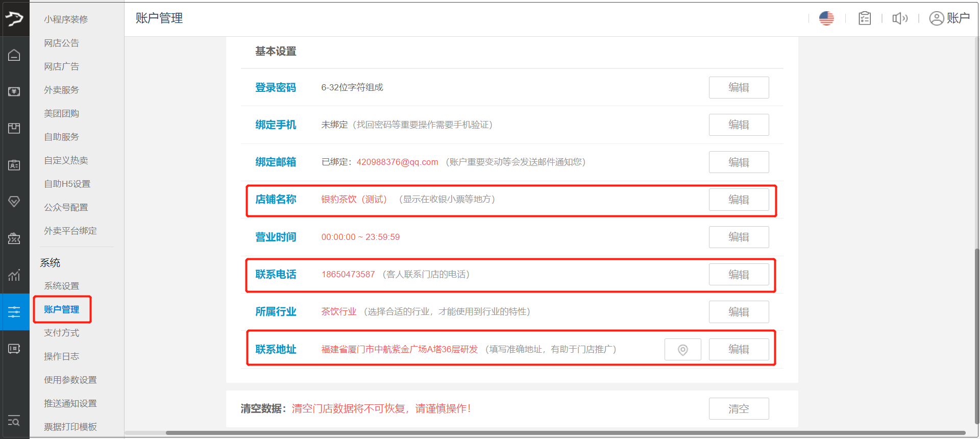
Task: Switch language via the US flag icon
Action: click(826, 18)
